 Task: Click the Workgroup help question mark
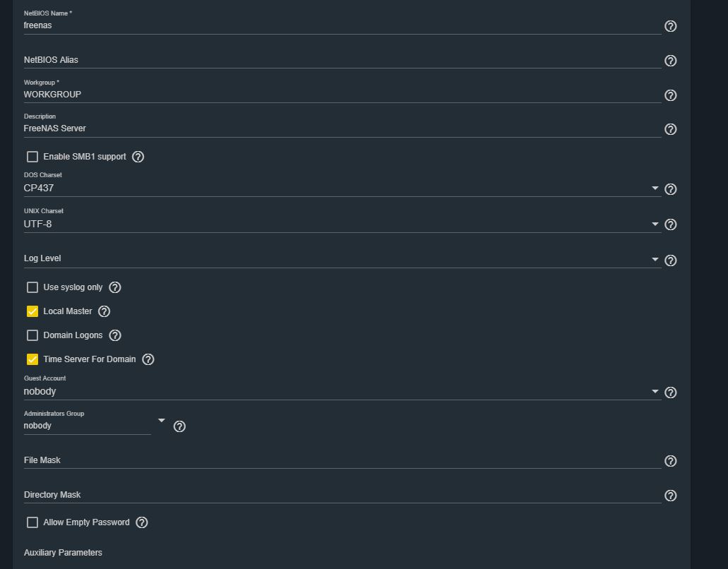pos(670,95)
